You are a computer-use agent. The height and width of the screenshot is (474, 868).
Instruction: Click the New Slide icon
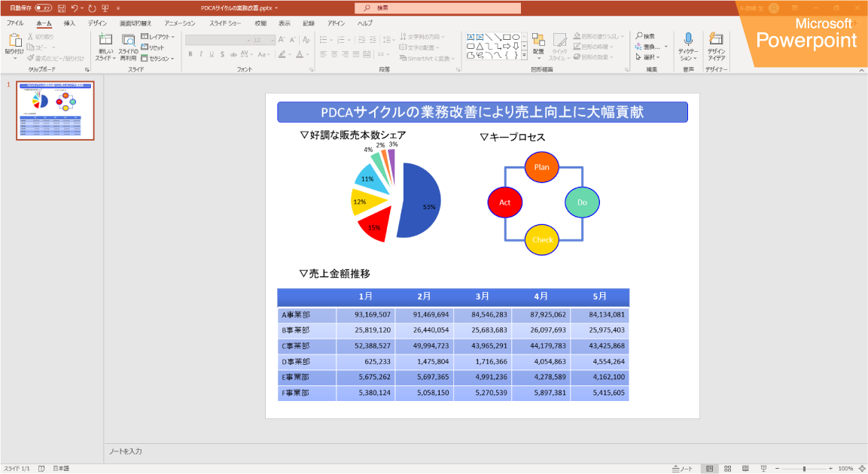pyautogui.click(x=105, y=39)
